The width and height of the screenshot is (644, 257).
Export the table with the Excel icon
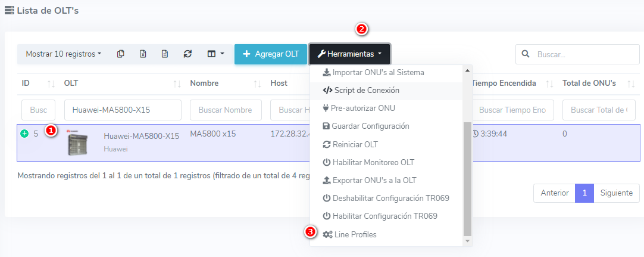[143, 54]
